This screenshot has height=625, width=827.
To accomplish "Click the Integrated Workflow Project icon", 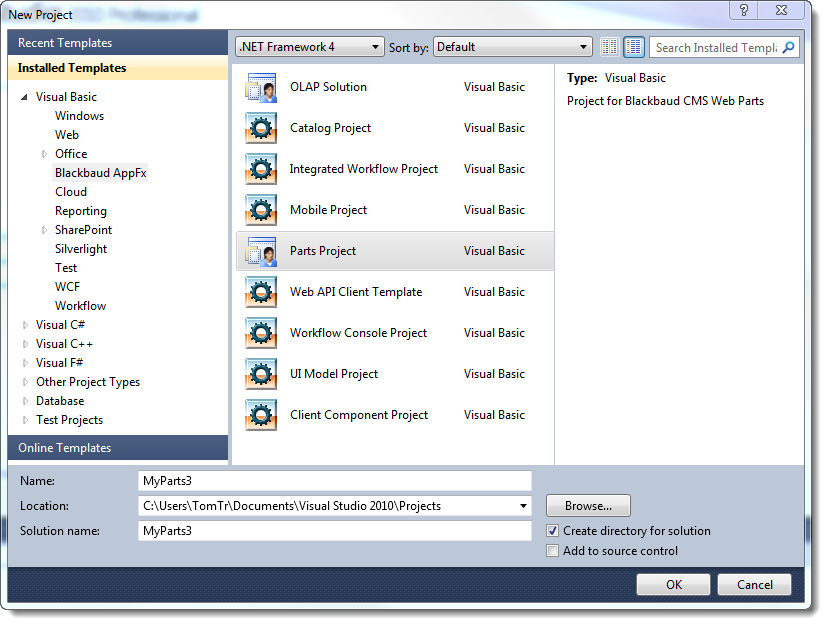I will [261, 169].
